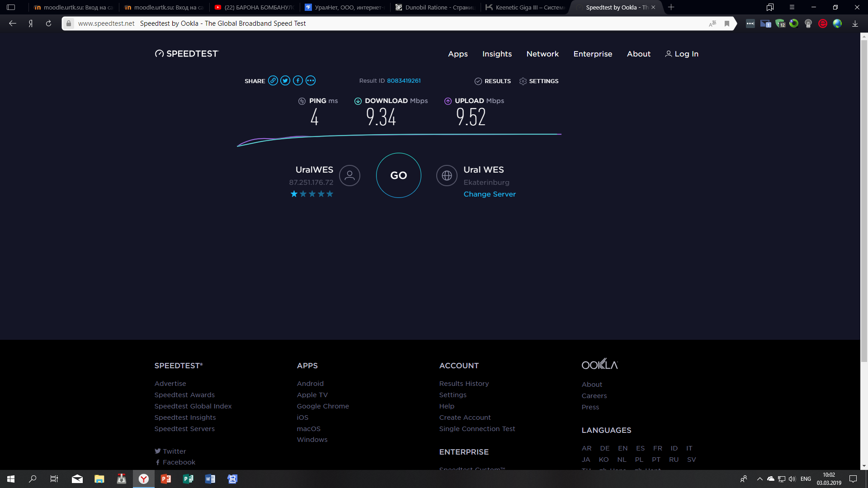Start the test with GO button
Viewport: 868px width, 488px height.
(x=398, y=175)
